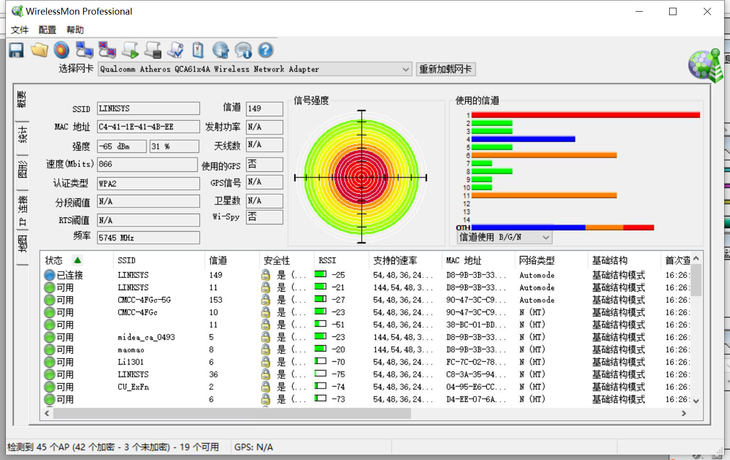
Task: Click the horizontal scrollbar thumb under the AP list
Action: tap(232, 413)
